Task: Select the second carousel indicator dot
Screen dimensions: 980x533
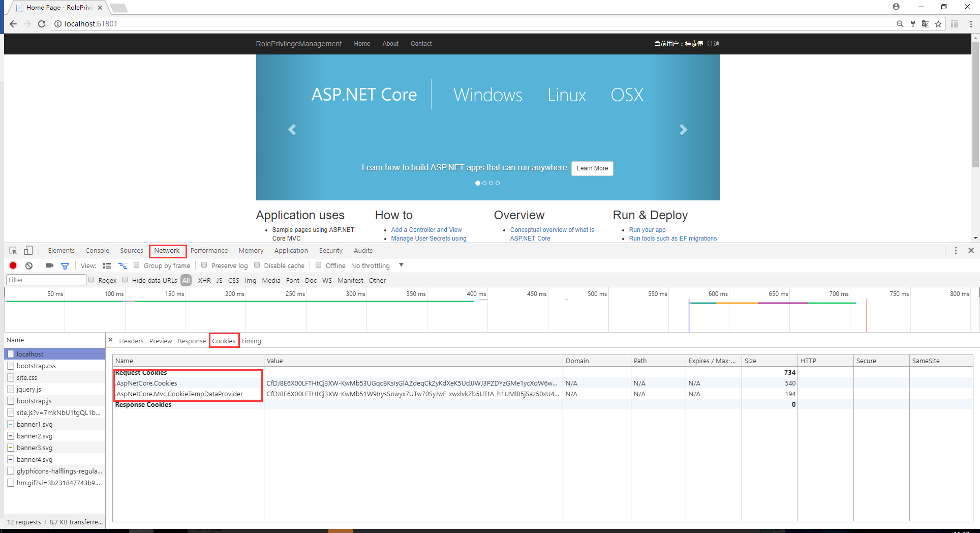Action: 484,183
